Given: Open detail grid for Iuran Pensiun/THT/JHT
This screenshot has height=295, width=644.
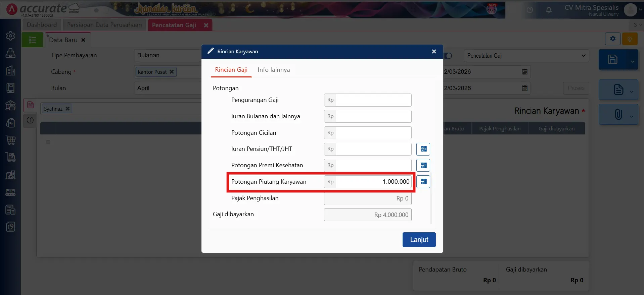Looking at the screenshot, I should [x=423, y=149].
